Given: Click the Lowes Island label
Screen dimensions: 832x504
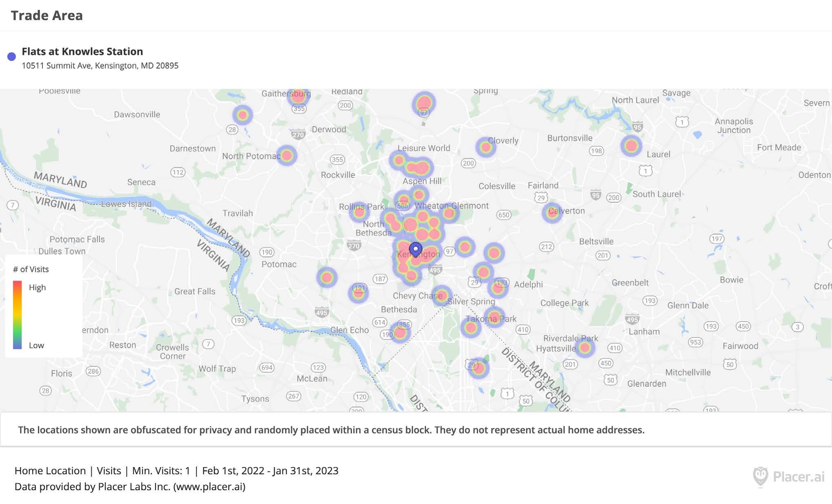Looking at the screenshot, I should coord(126,204).
